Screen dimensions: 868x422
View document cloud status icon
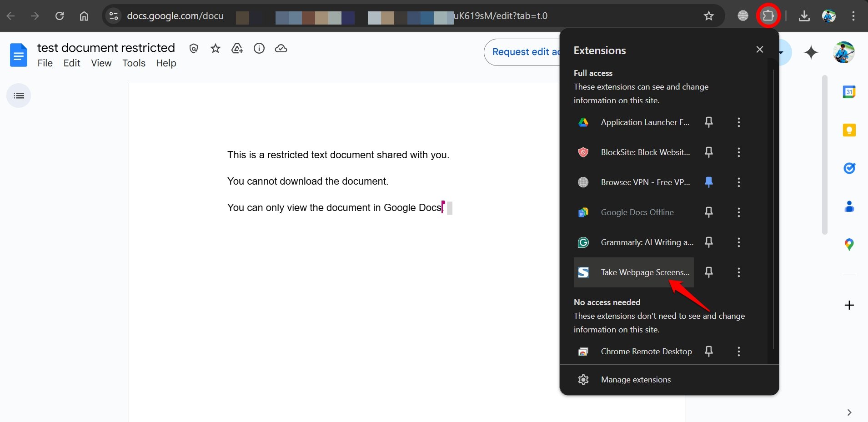tap(281, 48)
